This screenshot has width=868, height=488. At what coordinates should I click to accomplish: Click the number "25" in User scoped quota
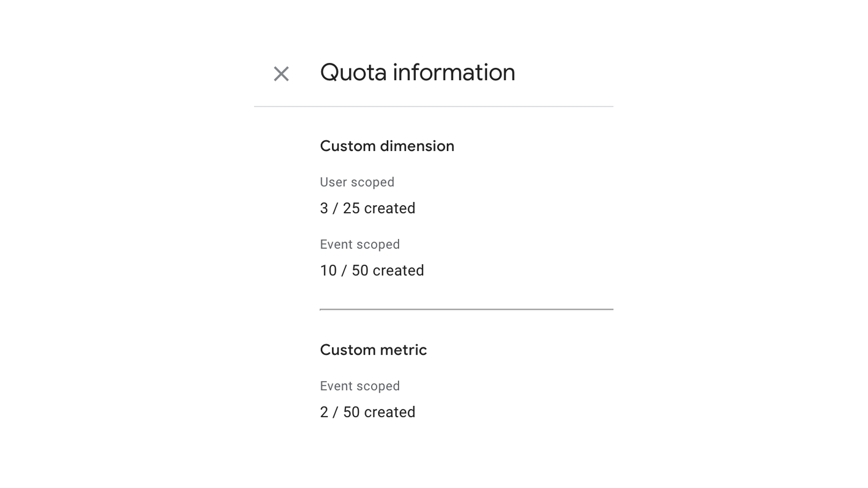351,208
